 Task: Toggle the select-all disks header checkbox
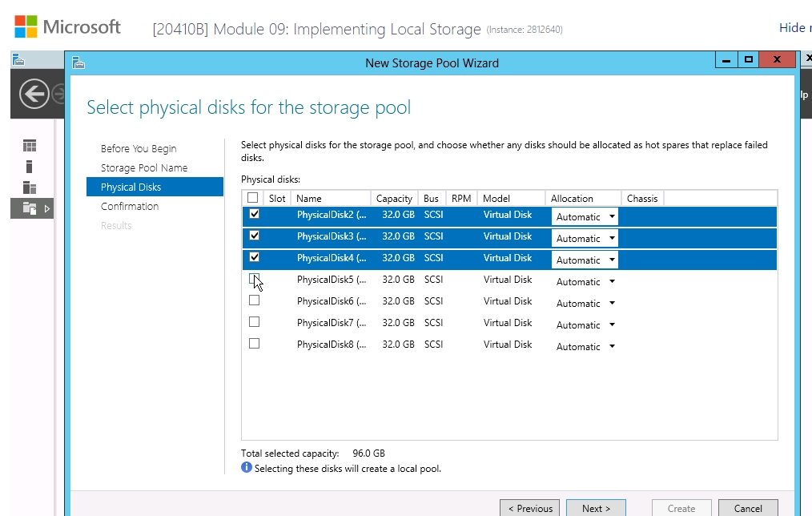click(x=253, y=198)
